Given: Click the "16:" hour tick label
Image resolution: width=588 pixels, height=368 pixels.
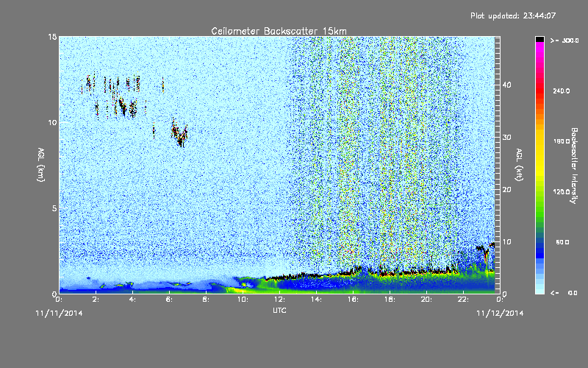Looking at the screenshot, I should pos(353,300).
